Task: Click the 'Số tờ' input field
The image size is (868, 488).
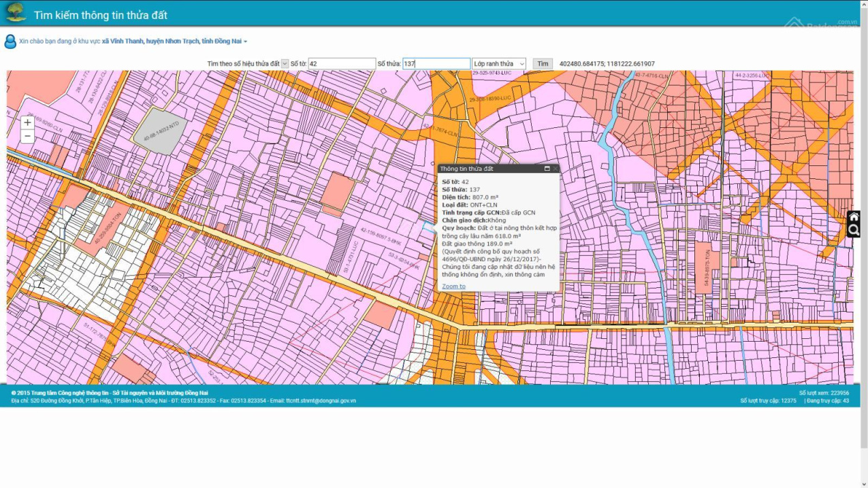Action: [x=342, y=64]
